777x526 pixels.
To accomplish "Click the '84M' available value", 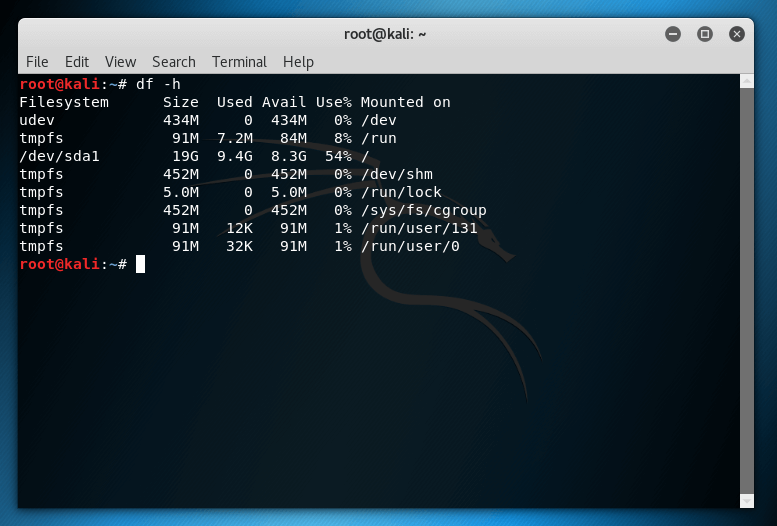I will [293, 138].
